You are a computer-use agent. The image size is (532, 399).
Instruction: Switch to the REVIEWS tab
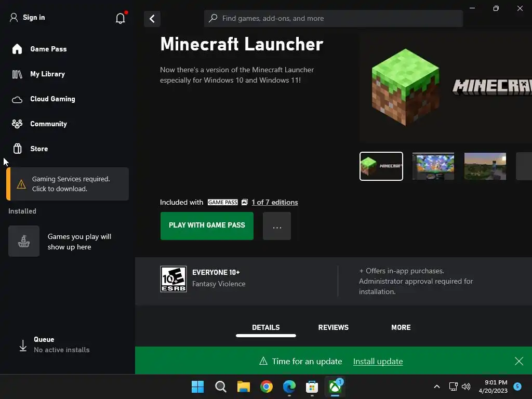[333, 327]
